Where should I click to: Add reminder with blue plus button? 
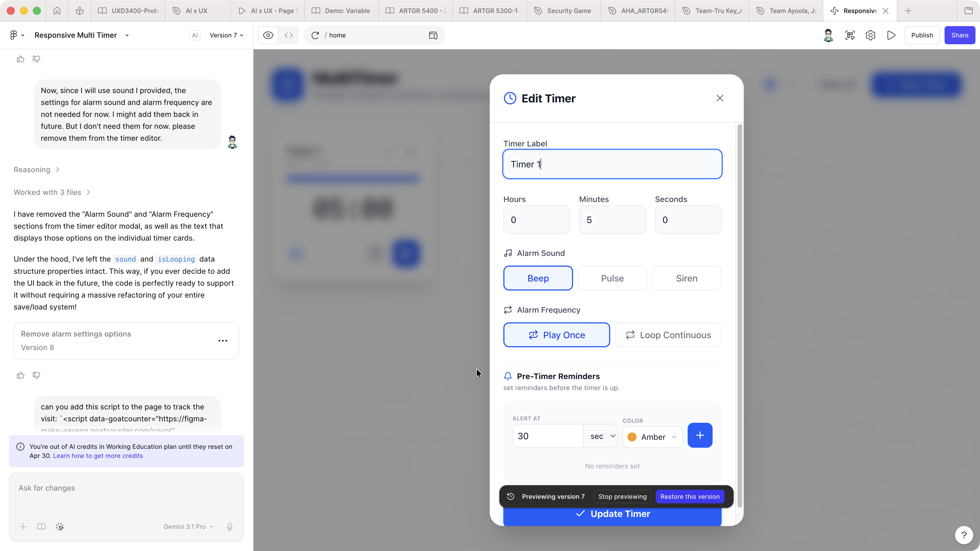coord(700,435)
